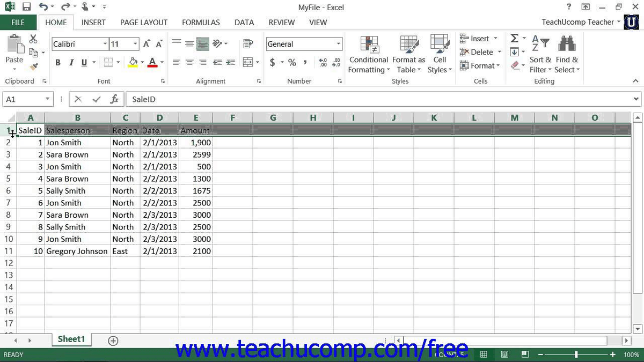This screenshot has height=362, width=644.
Task: Undo the last action
Action: (43, 8)
